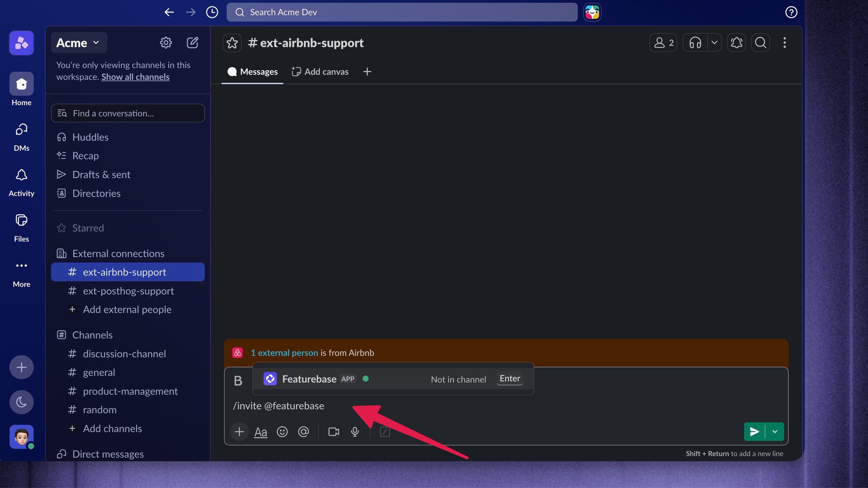Screen dimensions: 868x488
Task: Record an audio clip with microphone
Action: click(x=355, y=432)
